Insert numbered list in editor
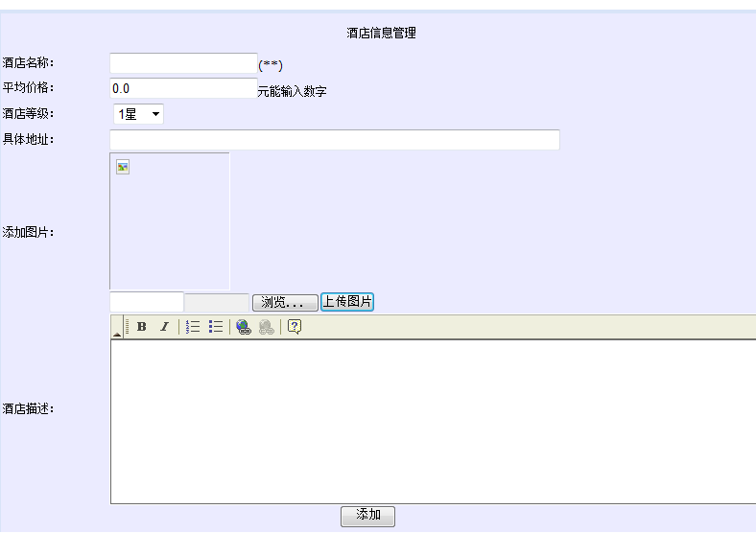This screenshot has width=756, height=533. tap(193, 327)
